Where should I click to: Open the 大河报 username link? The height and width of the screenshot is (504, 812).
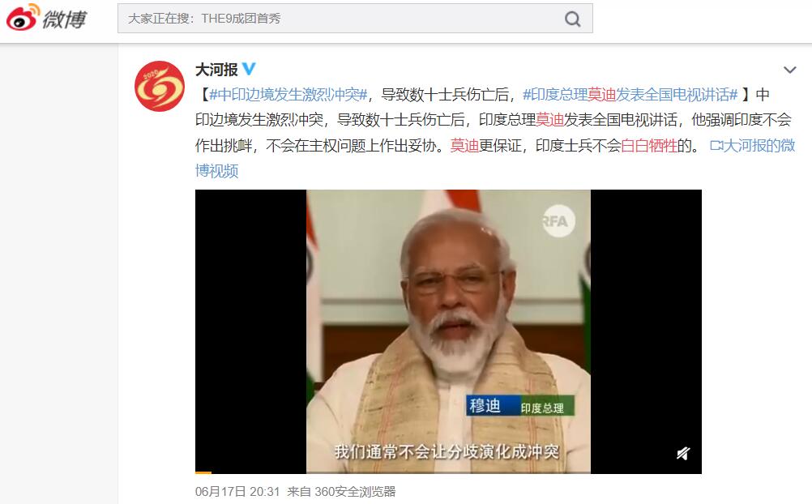(216, 70)
